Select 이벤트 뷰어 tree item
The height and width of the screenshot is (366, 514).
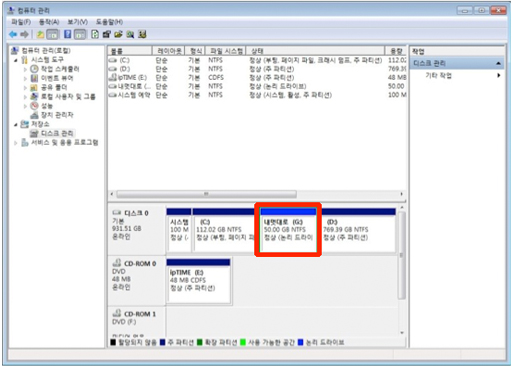tap(57, 78)
